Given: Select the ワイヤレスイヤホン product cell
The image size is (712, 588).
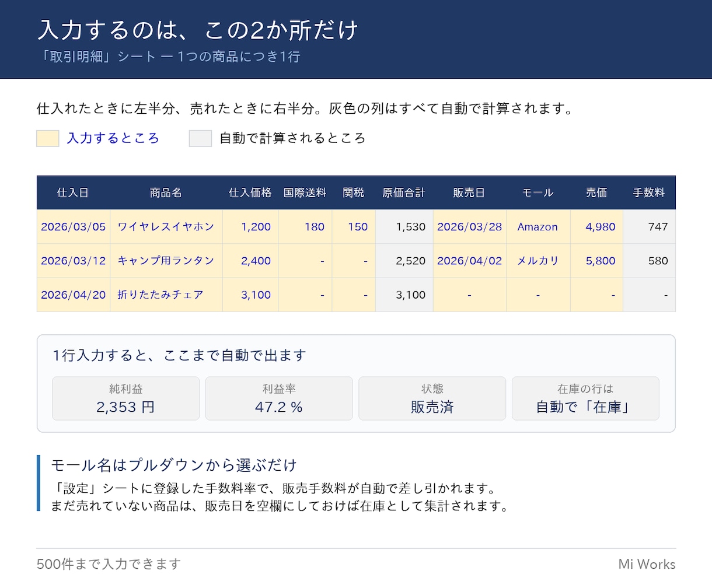Looking at the screenshot, I should pyautogui.click(x=166, y=227).
